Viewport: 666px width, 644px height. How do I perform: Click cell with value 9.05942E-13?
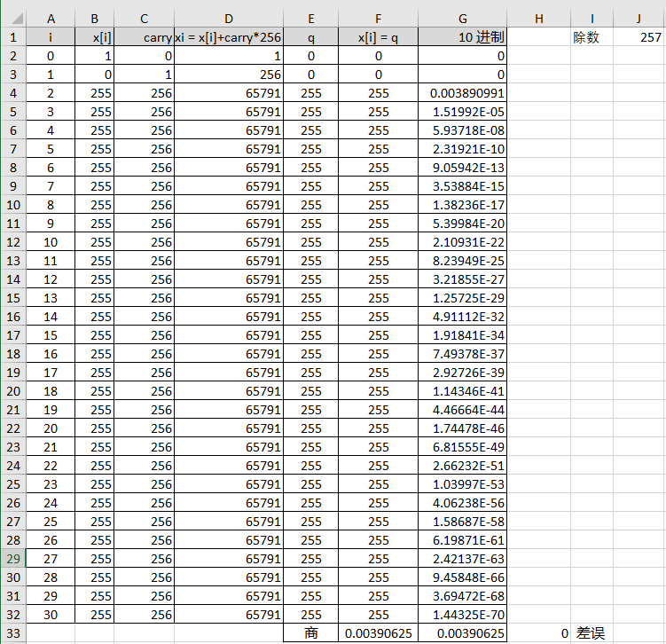(463, 168)
